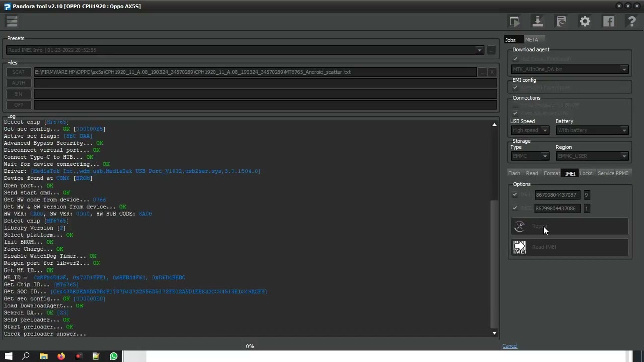Click the SCAT file button
The height and width of the screenshot is (362, 644).
[x=18, y=72]
